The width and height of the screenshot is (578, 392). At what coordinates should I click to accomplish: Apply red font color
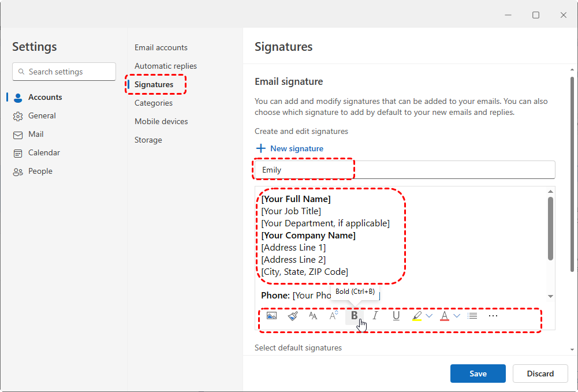pyautogui.click(x=445, y=316)
